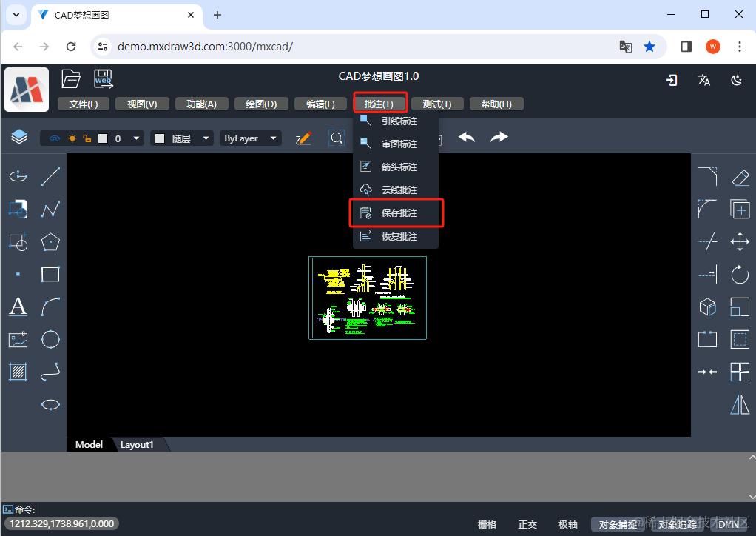
Task: Select the Line drawing tool
Action: click(50, 176)
